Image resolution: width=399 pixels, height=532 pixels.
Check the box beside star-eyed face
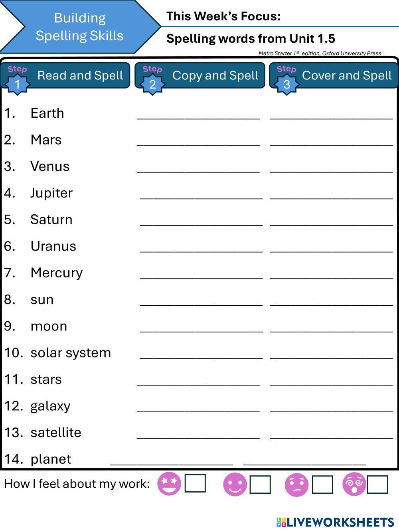195,484
